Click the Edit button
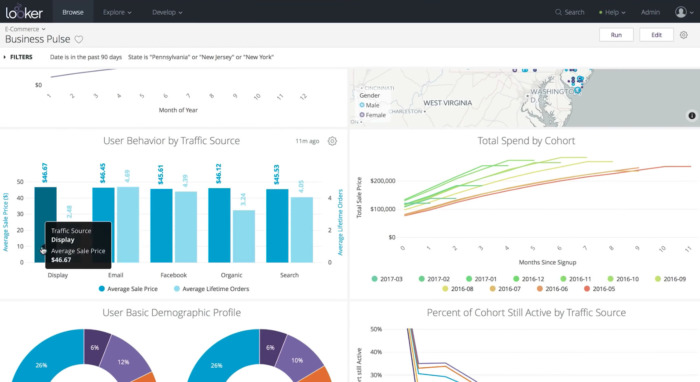 click(x=656, y=35)
